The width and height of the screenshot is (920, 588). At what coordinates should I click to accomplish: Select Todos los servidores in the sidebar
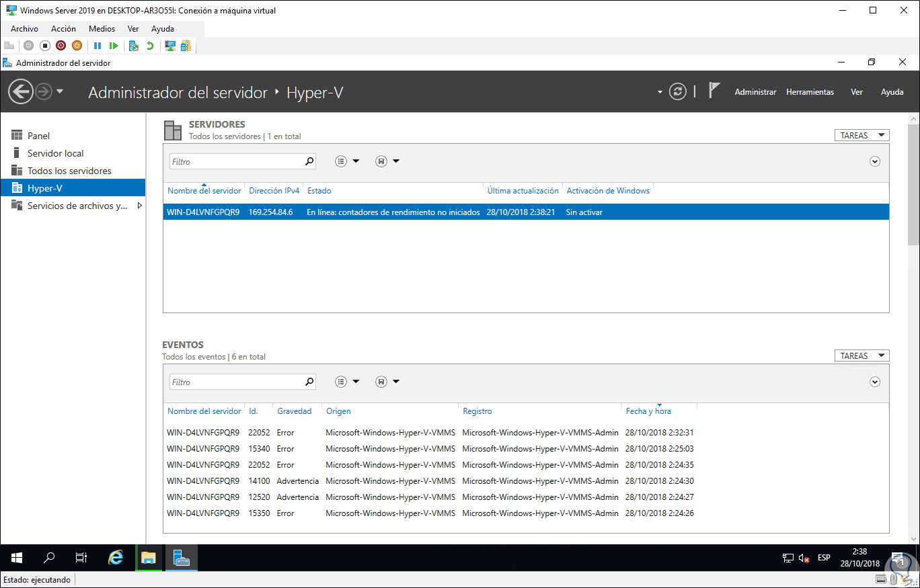click(x=73, y=171)
